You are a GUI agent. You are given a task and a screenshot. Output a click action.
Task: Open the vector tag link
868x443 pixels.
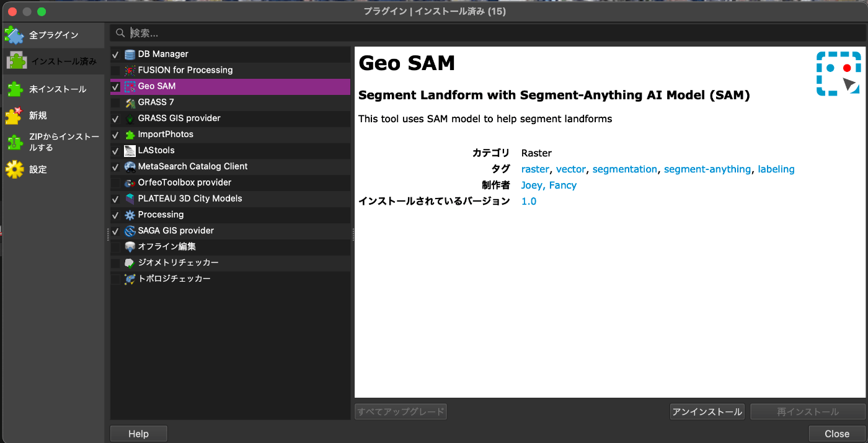tap(571, 169)
